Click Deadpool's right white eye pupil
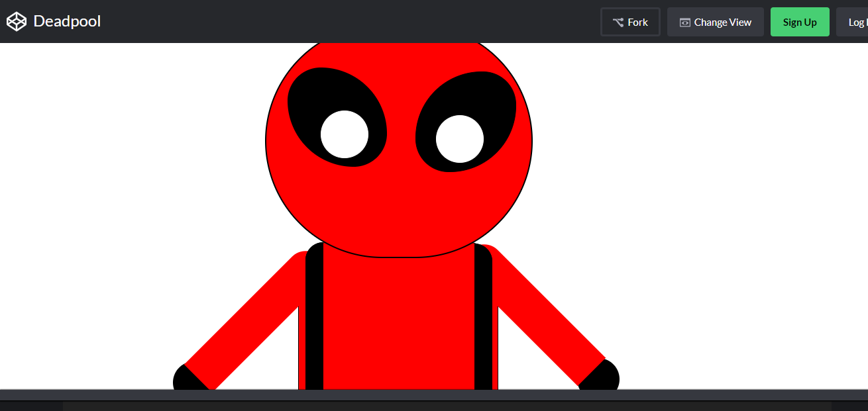 tap(460, 139)
